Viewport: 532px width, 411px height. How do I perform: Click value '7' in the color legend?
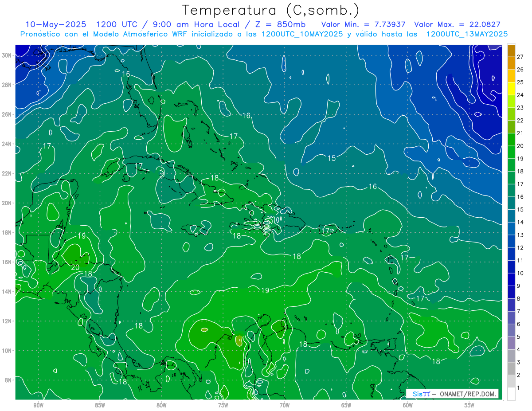pyautogui.click(x=519, y=311)
